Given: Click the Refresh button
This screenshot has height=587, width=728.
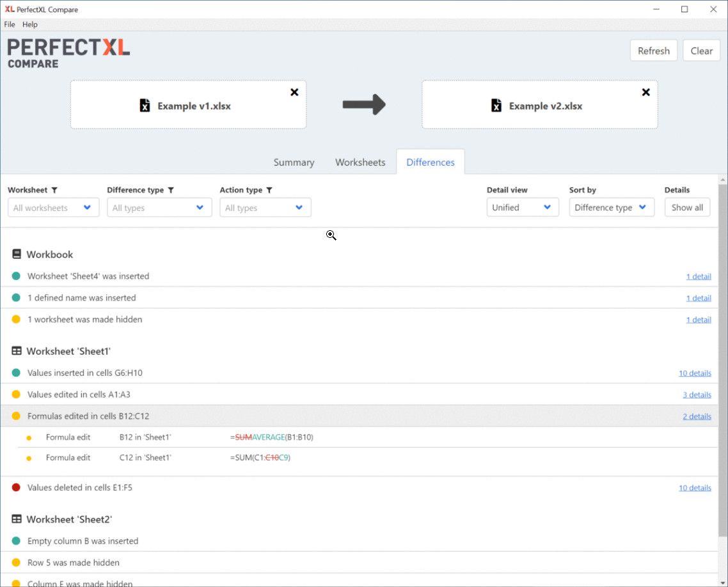Looking at the screenshot, I should coord(653,51).
